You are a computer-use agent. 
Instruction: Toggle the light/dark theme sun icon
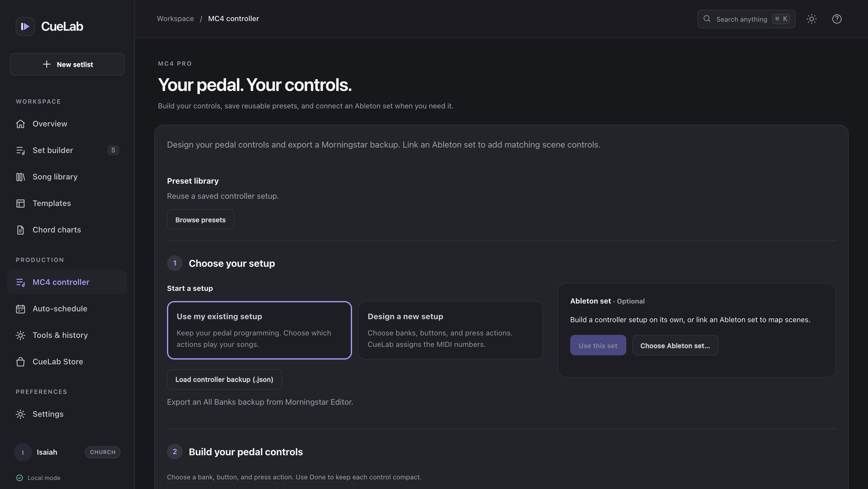pos(811,19)
